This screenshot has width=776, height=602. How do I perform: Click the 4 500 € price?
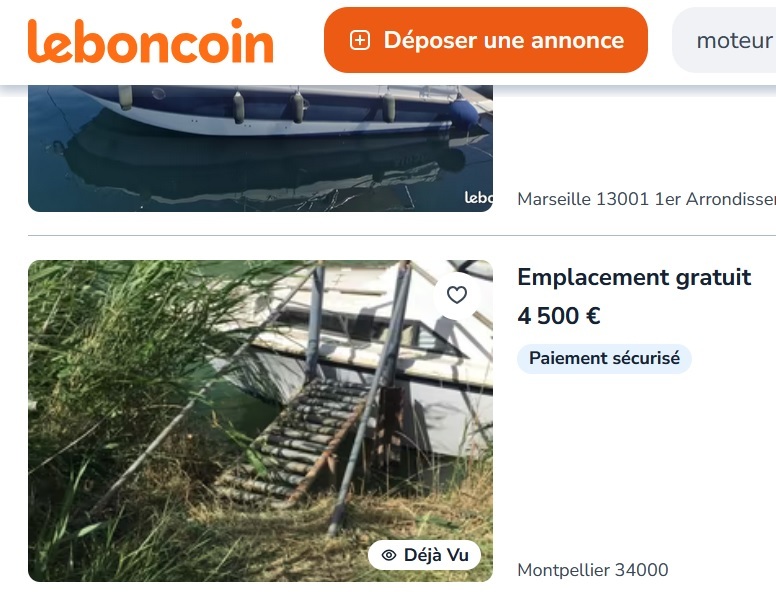559,315
